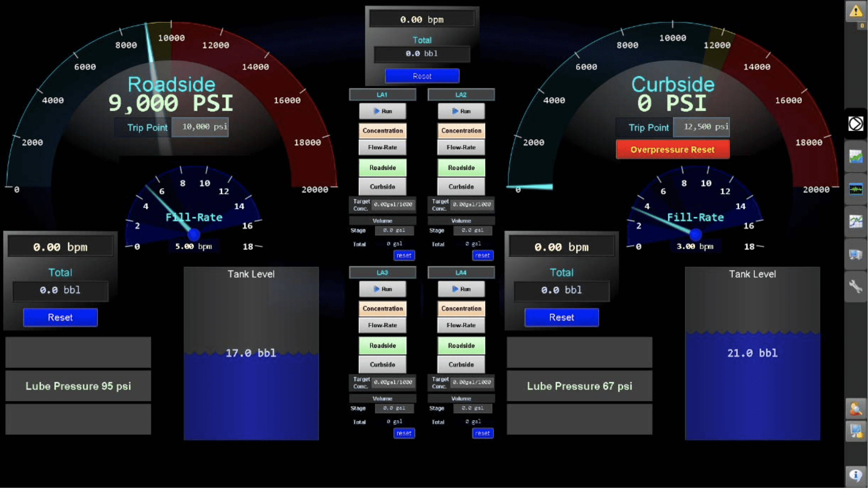
Task: Click the LA1 Stage volume field
Action: coord(394,231)
